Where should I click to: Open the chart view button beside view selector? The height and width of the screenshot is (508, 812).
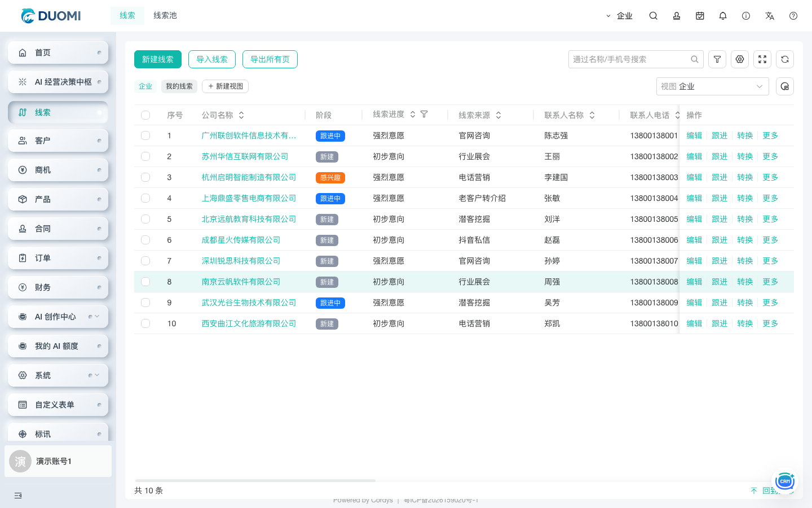(785, 86)
